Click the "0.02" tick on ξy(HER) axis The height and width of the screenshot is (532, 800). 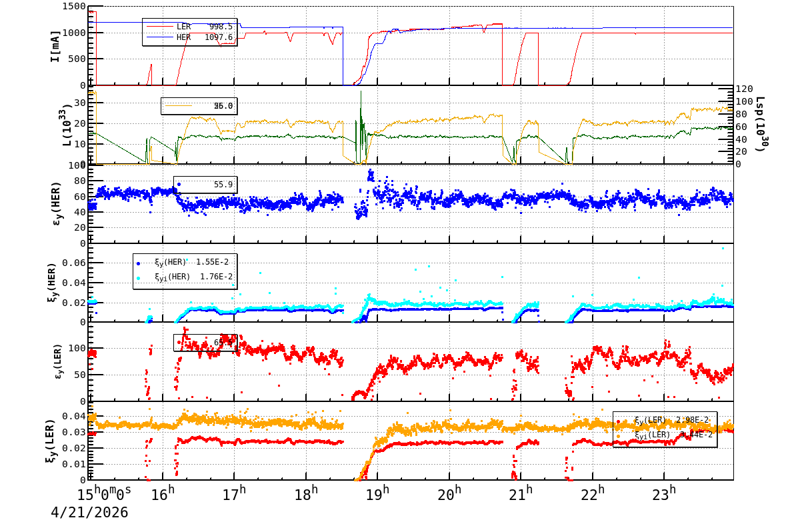tap(75, 303)
